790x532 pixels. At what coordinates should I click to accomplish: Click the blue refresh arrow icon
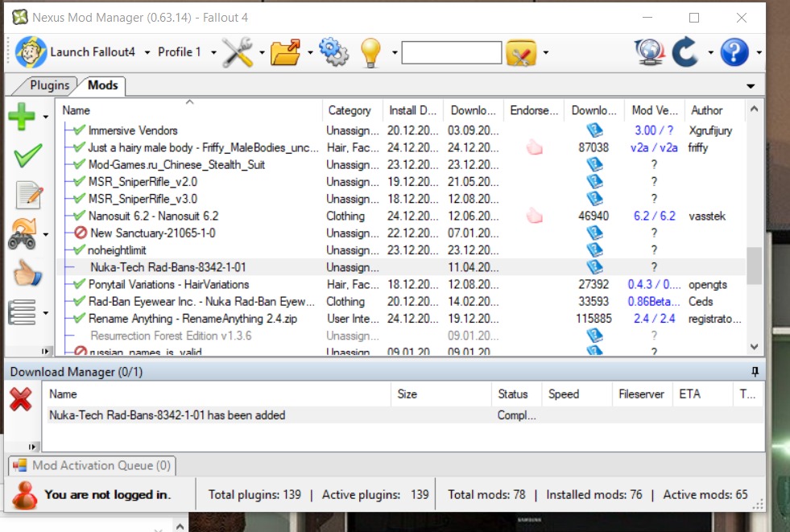[685, 52]
